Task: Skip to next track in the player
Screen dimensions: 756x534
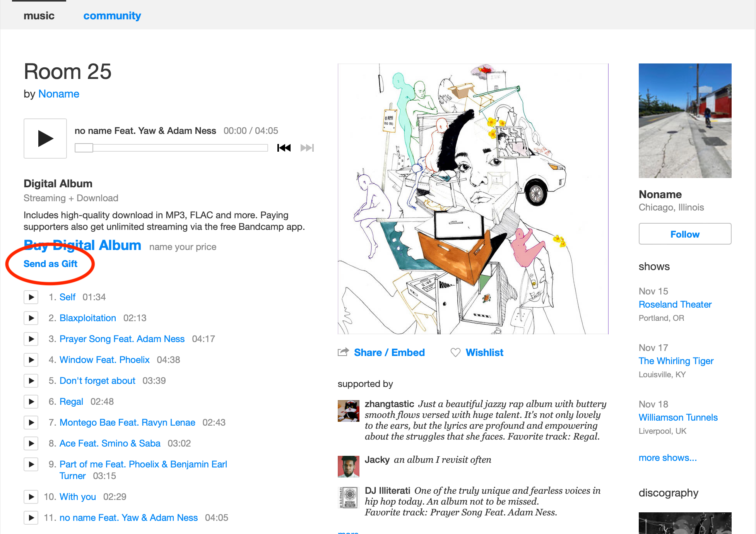Action: [x=307, y=148]
